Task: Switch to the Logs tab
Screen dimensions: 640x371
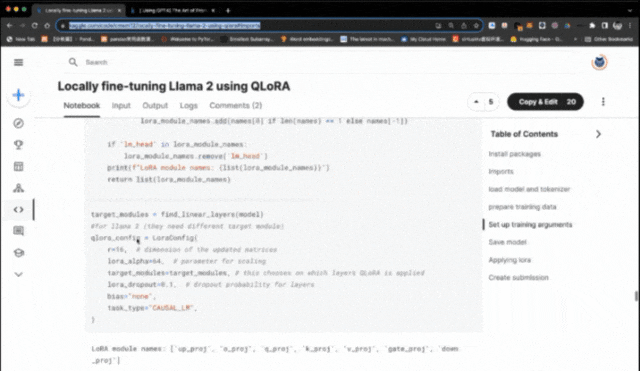Action: (x=189, y=105)
